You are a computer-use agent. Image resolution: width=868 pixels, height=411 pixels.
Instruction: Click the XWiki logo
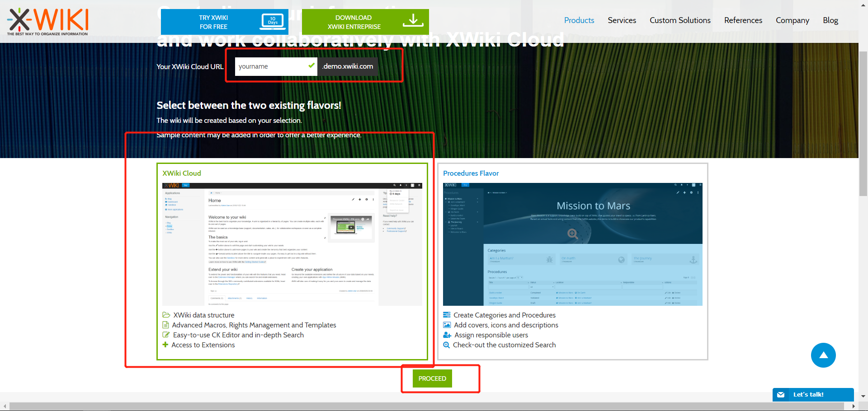click(x=47, y=21)
